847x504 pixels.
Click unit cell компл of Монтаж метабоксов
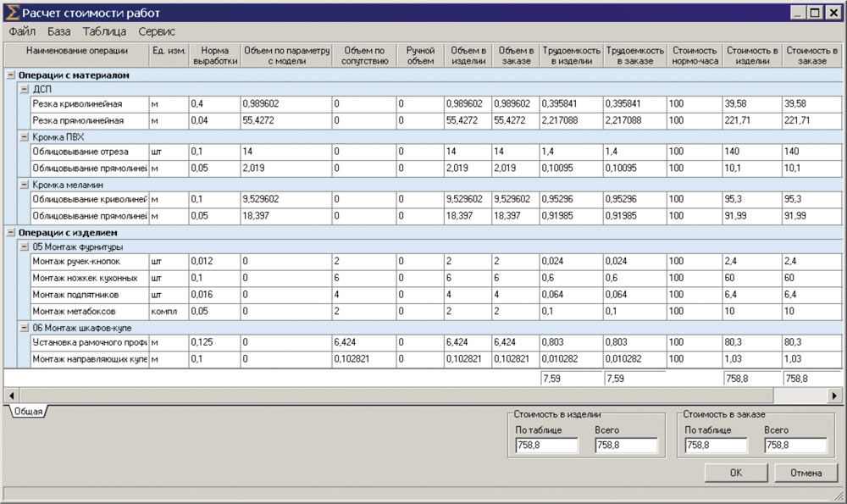[x=169, y=312]
